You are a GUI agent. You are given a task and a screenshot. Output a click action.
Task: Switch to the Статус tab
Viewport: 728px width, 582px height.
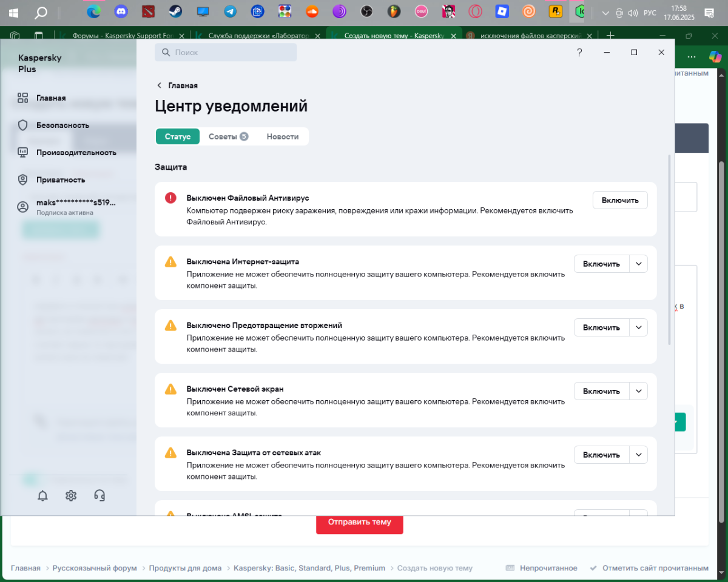(x=178, y=136)
